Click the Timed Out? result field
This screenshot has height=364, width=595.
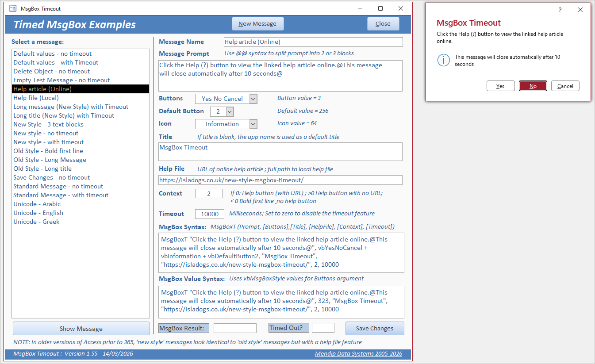pos(323,328)
